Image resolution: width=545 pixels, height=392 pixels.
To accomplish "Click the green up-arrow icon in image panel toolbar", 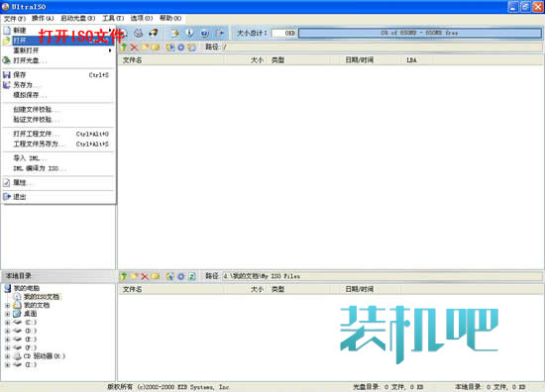I will (x=124, y=48).
